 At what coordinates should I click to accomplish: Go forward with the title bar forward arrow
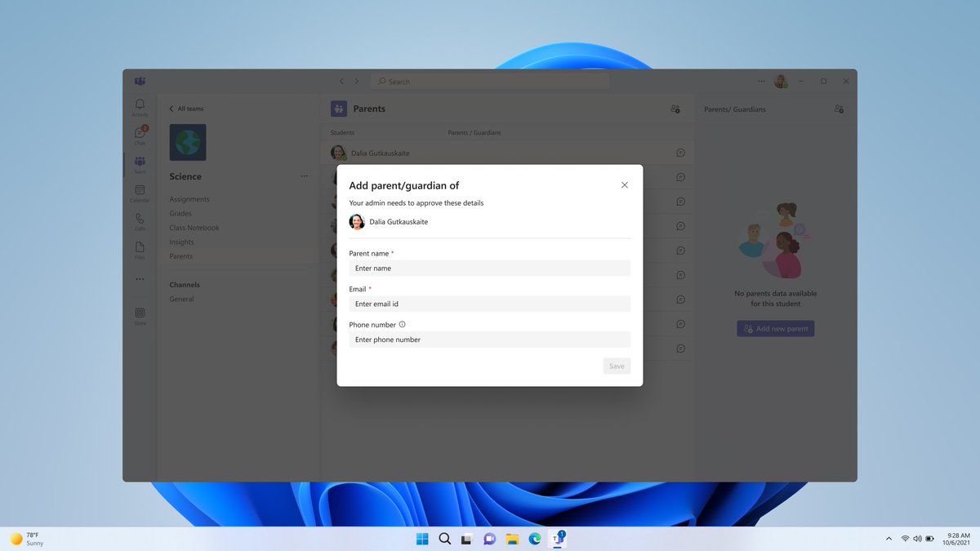[x=356, y=82]
